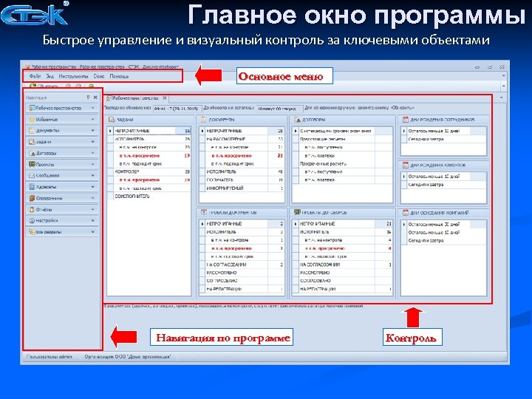Click the Справочники book icon
Screen dimensions: 532x399
(32, 198)
